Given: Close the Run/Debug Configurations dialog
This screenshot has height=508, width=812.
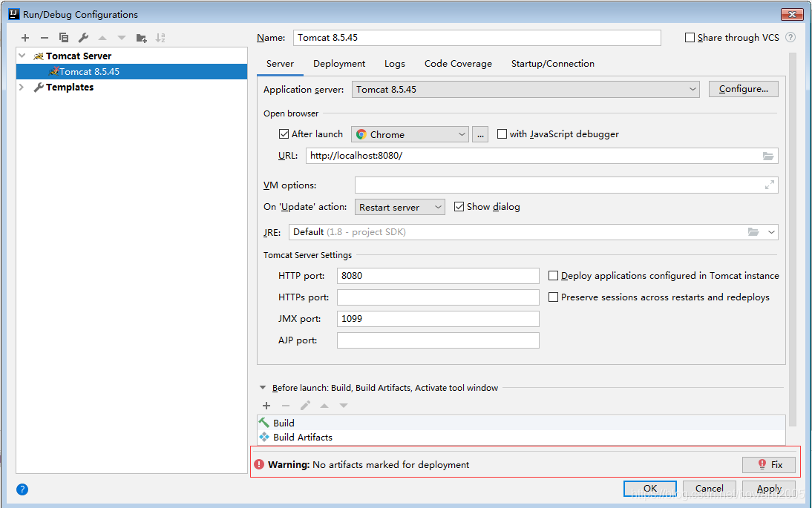Looking at the screenshot, I should point(792,14).
